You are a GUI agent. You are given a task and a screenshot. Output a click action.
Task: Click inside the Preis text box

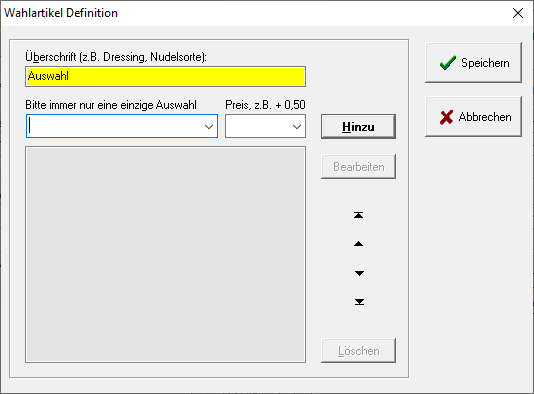pyautogui.click(x=258, y=126)
